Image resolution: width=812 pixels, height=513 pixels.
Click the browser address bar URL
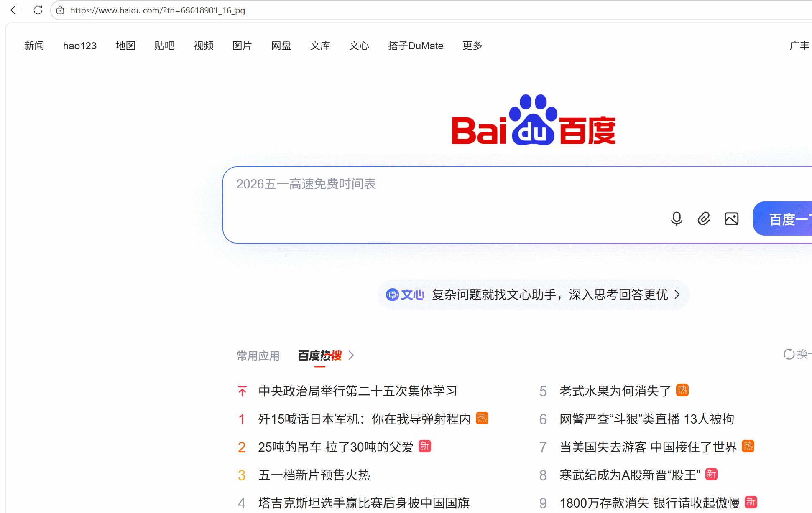158,10
